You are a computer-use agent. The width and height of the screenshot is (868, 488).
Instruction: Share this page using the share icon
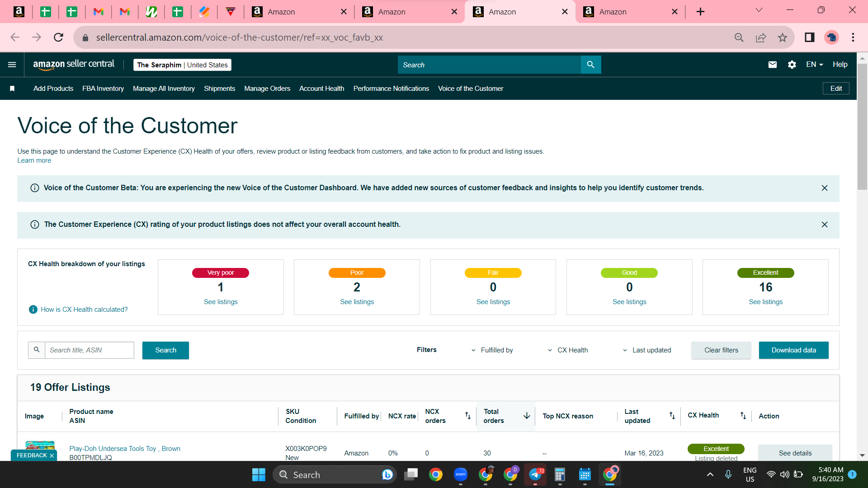click(x=761, y=38)
